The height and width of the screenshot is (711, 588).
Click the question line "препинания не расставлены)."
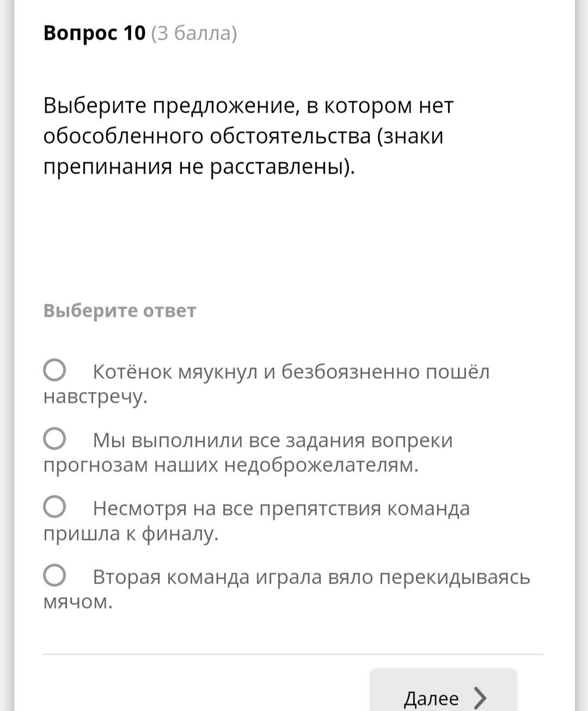coord(199,166)
